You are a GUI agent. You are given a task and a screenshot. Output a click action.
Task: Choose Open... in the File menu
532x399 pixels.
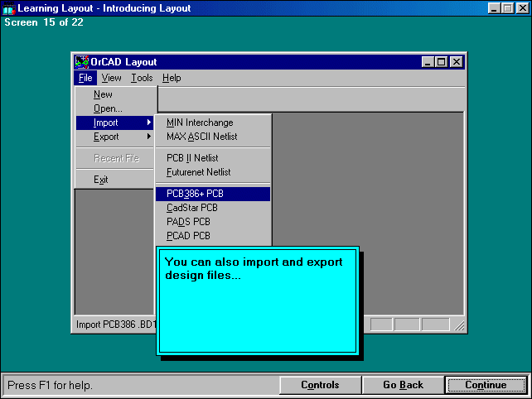coord(108,108)
